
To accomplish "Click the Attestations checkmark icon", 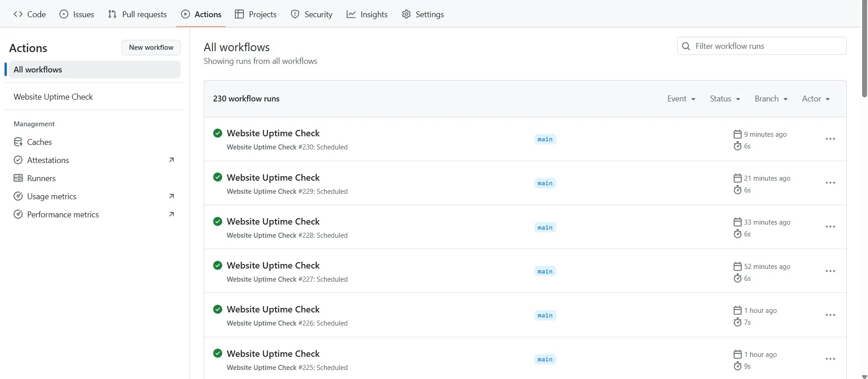I will (18, 160).
